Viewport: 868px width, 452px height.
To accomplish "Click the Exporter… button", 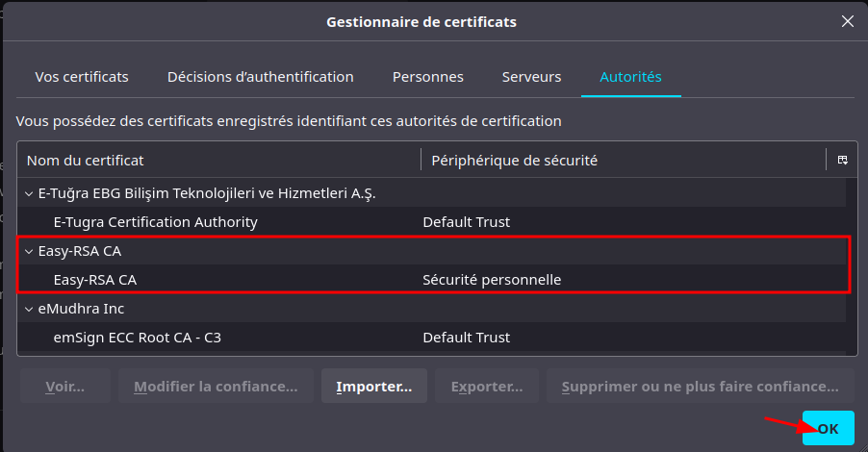I will point(486,387).
